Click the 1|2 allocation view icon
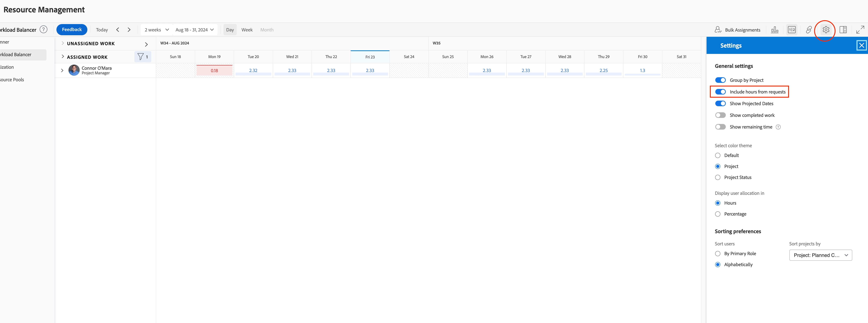868x323 pixels. click(791, 30)
